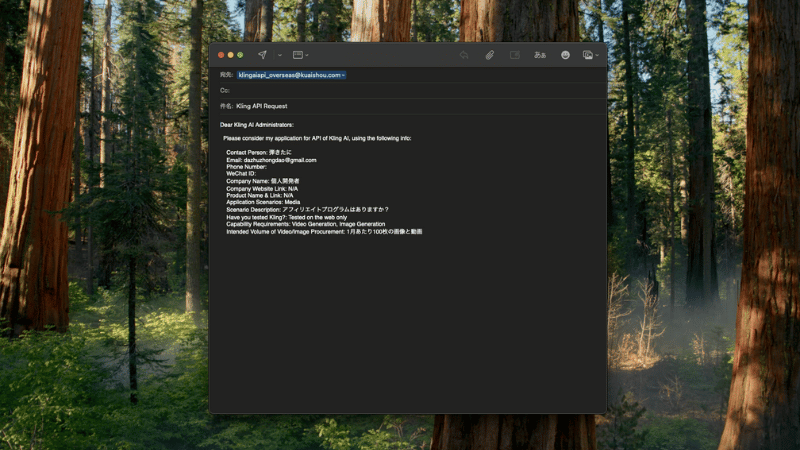Viewport: 800px width, 450px height.
Task: Click the subject field 'Kling API Request'
Action: 262,105
